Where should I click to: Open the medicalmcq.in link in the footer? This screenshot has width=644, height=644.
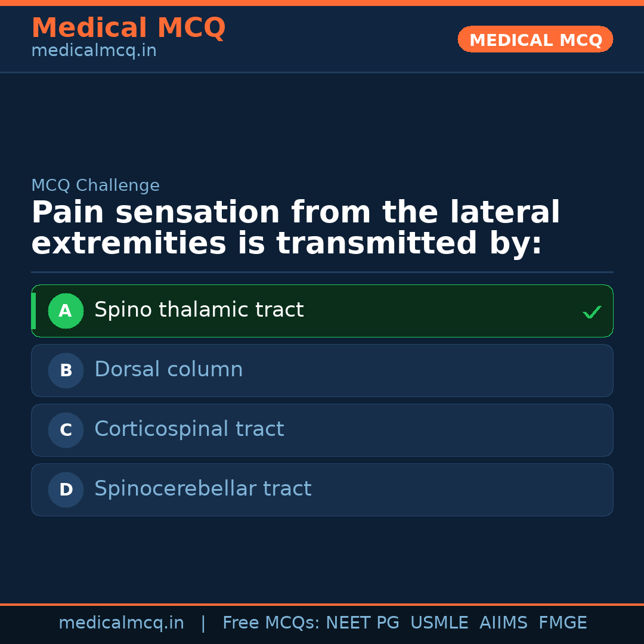121,623
